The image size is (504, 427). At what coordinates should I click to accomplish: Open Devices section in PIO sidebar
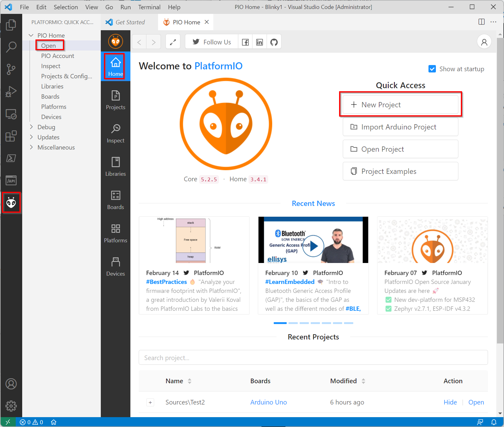[116, 266]
